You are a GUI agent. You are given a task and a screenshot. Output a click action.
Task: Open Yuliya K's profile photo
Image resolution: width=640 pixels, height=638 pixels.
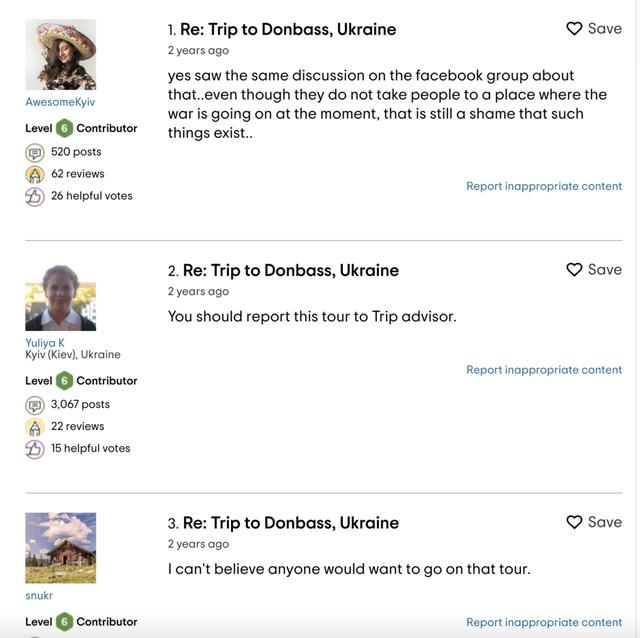pos(60,297)
